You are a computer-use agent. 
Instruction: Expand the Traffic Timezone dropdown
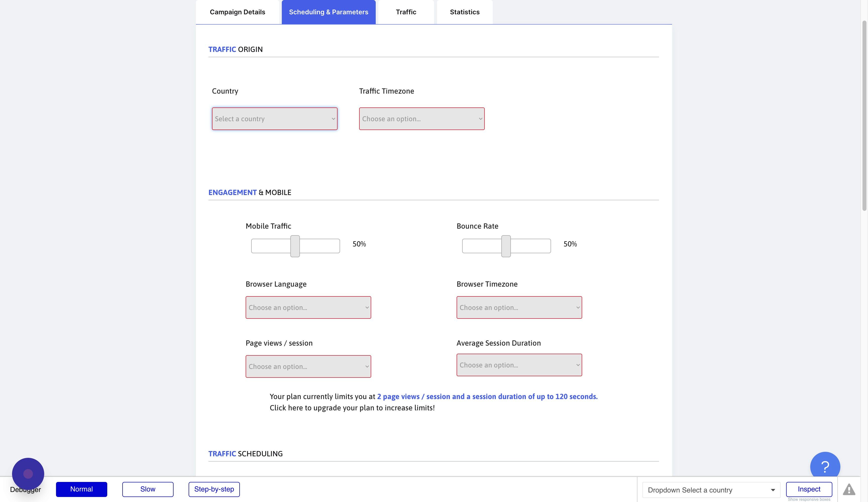click(x=421, y=118)
